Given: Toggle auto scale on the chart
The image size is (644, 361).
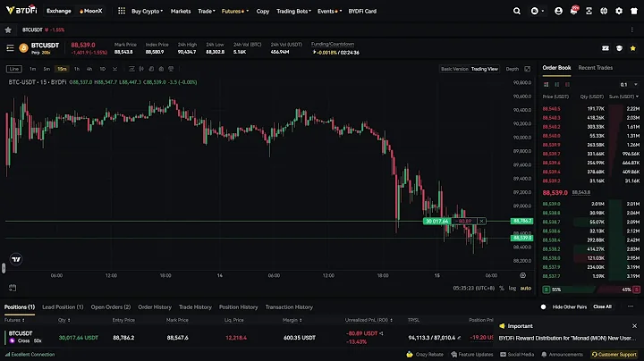Looking at the screenshot, I should point(526,288).
